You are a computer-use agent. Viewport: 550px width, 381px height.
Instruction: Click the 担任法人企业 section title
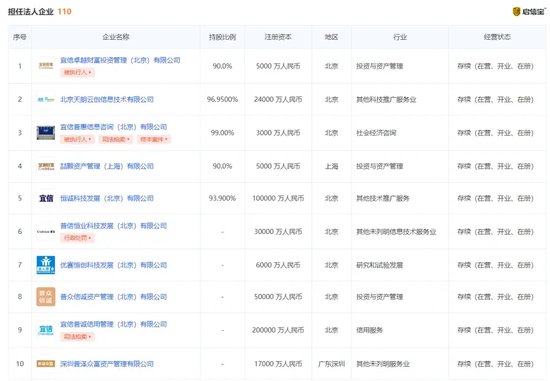pyautogui.click(x=31, y=12)
